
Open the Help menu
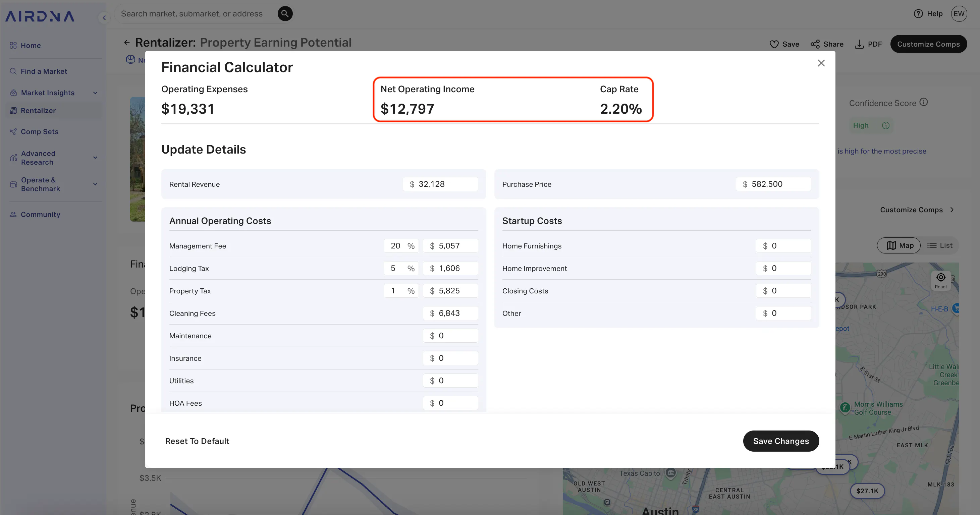tap(928, 14)
